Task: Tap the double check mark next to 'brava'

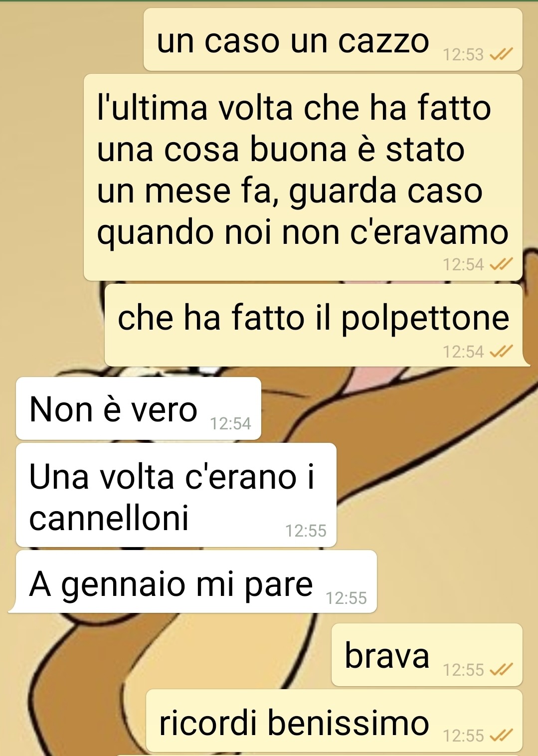Action: 502,670
